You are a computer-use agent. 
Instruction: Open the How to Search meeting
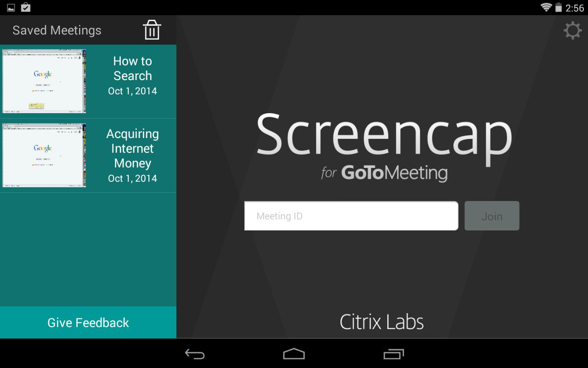click(x=132, y=75)
